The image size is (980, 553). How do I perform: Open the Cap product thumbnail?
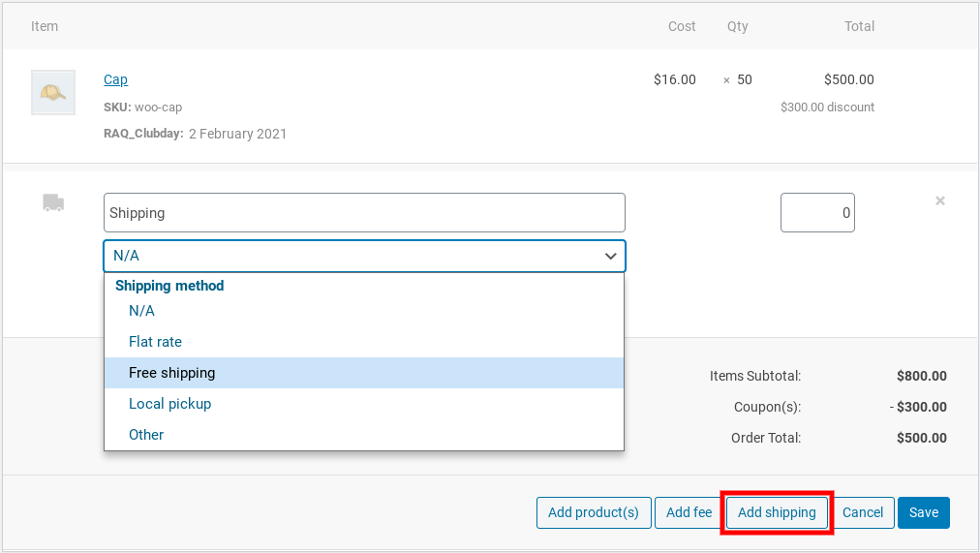(x=53, y=92)
